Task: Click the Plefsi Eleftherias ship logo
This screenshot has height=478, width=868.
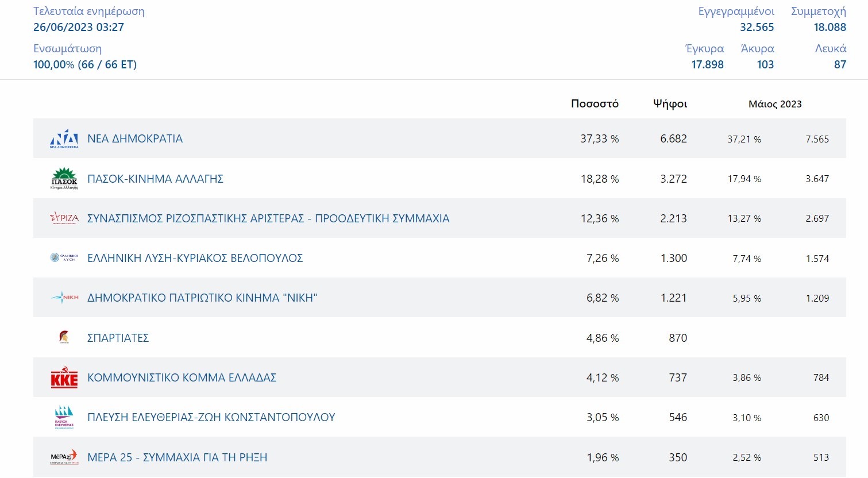Action: tap(64, 417)
